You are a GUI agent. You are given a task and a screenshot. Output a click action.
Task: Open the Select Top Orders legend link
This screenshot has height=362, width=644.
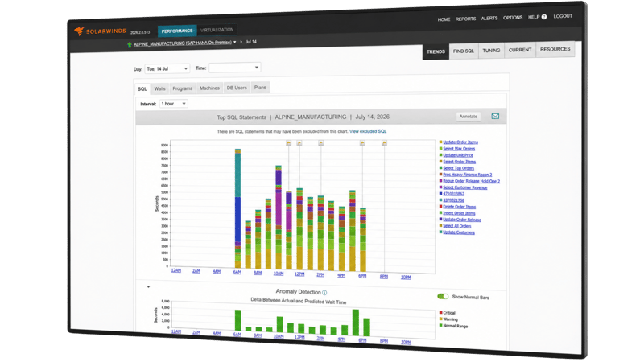pyautogui.click(x=458, y=168)
